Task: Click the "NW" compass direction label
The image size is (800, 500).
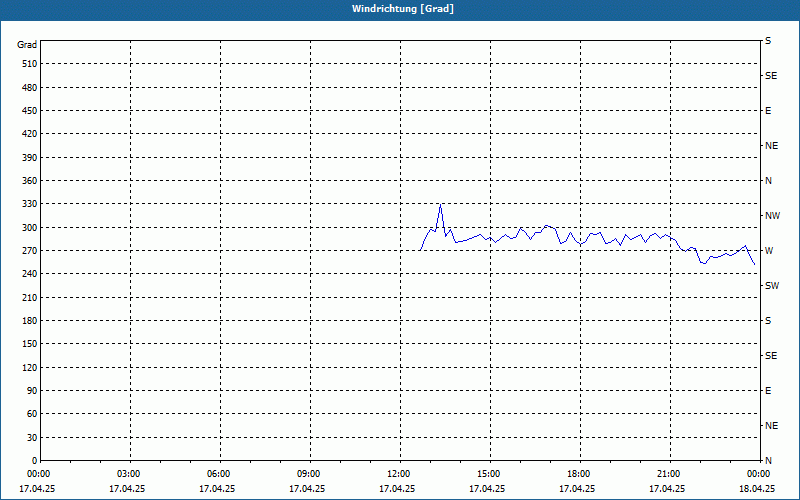Action: 772,216
